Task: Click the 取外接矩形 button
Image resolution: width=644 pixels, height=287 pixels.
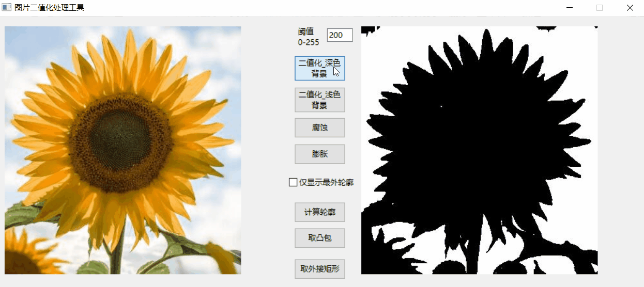Action: coord(320,269)
